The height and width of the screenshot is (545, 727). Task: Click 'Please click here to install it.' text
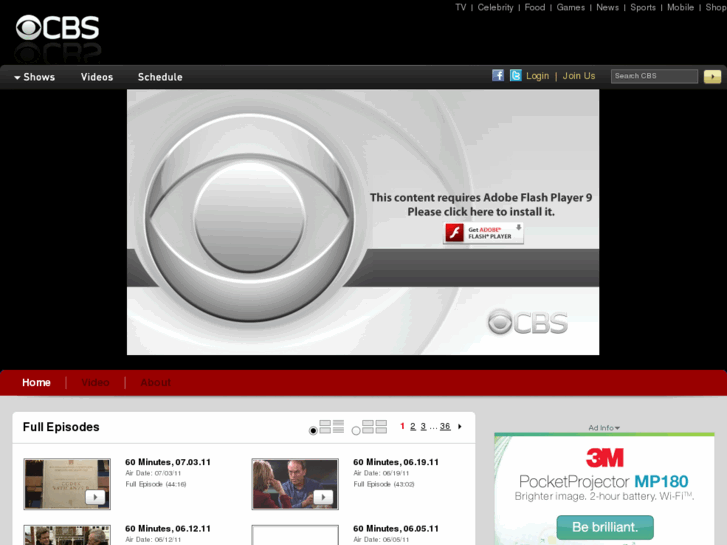[481, 212]
